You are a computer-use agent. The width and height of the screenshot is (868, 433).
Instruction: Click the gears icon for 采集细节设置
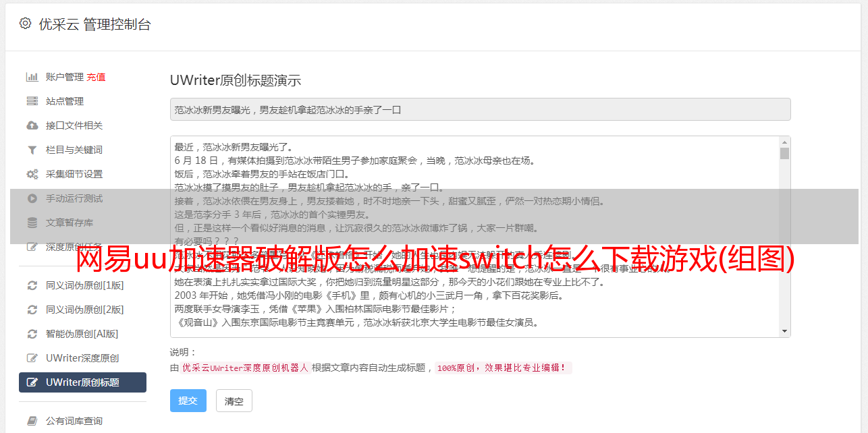[32, 174]
